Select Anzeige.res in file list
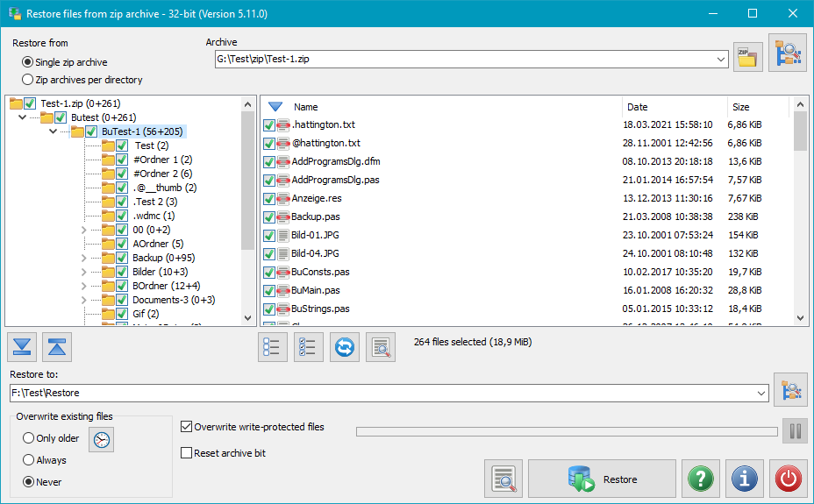Screen dimensions: 814x504 pyautogui.click(x=317, y=198)
